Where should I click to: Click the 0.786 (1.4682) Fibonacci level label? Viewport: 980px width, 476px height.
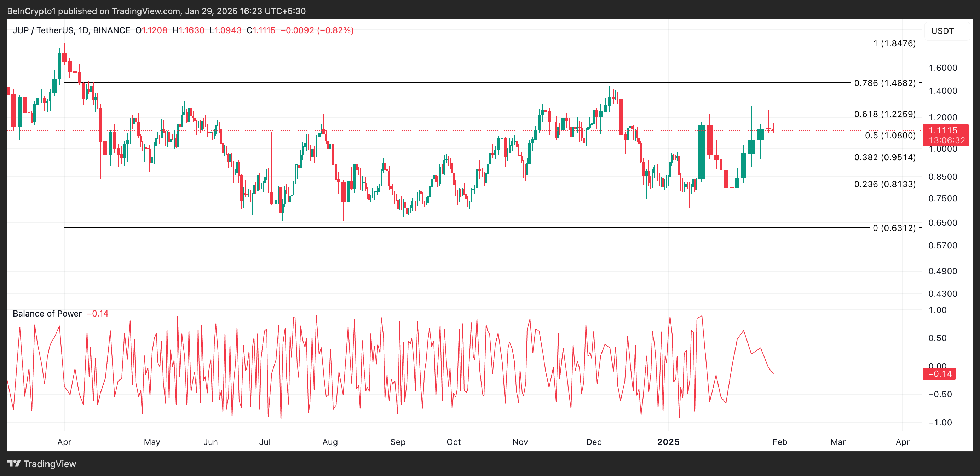pos(884,83)
